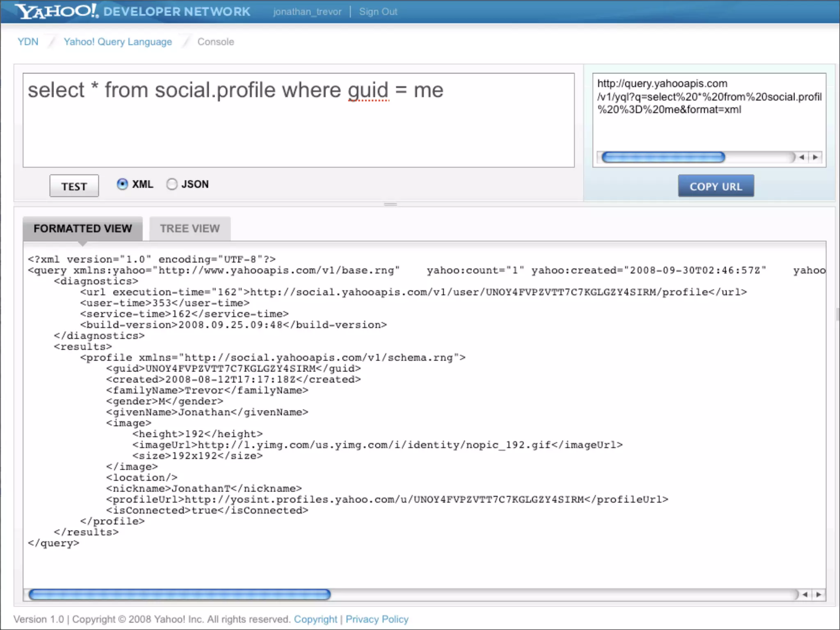Click the empty location tag line

coord(142,477)
